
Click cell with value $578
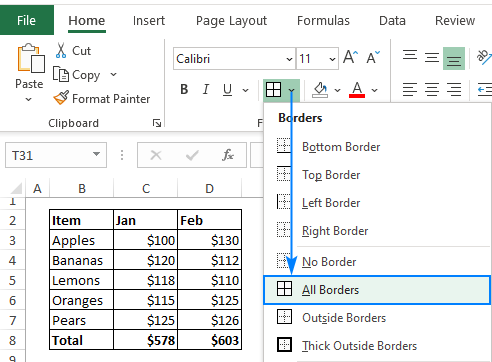coord(146,340)
